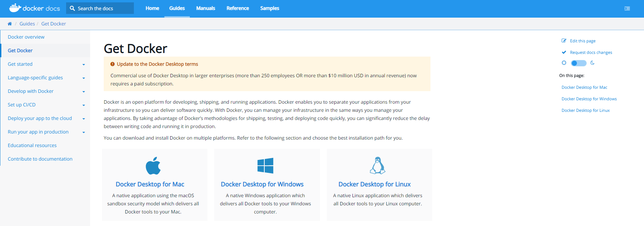The width and height of the screenshot is (644, 226).
Task: Open the Reference tab
Action: tap(238, 8)
